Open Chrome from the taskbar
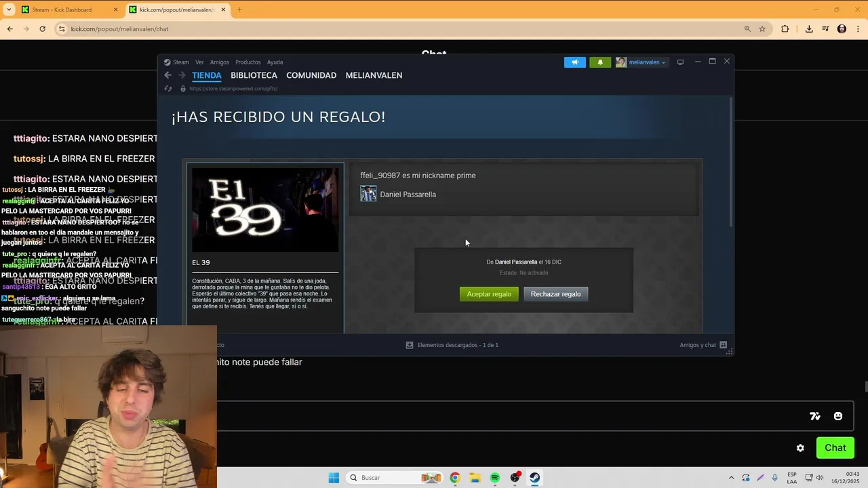 click(454, 478)
